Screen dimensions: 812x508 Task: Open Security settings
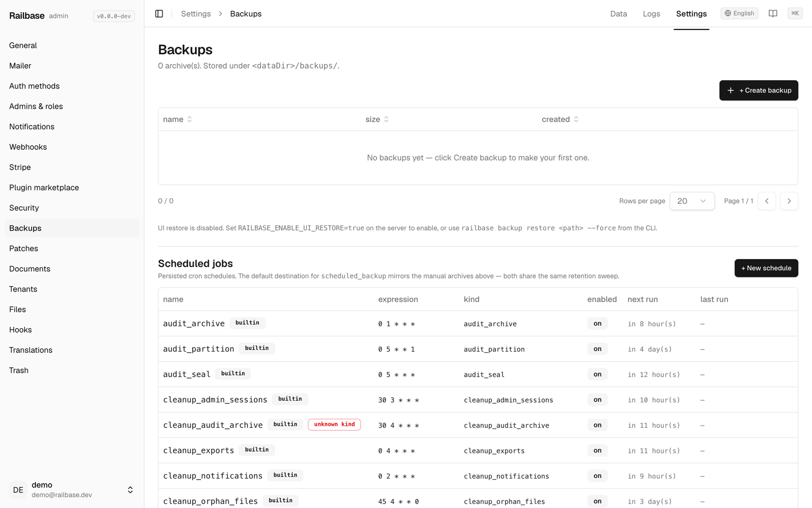point(72,208)
